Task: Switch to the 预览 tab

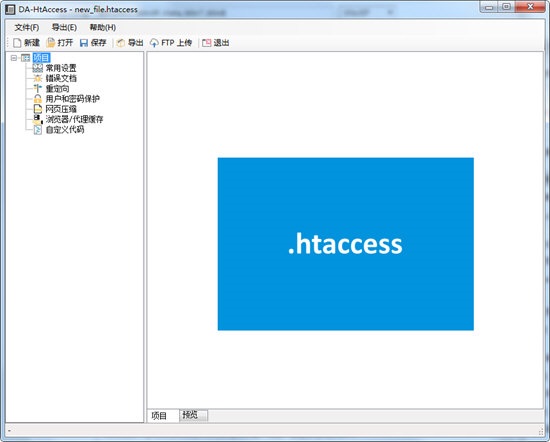Action: pyautogui.click(x=193, y=415)
